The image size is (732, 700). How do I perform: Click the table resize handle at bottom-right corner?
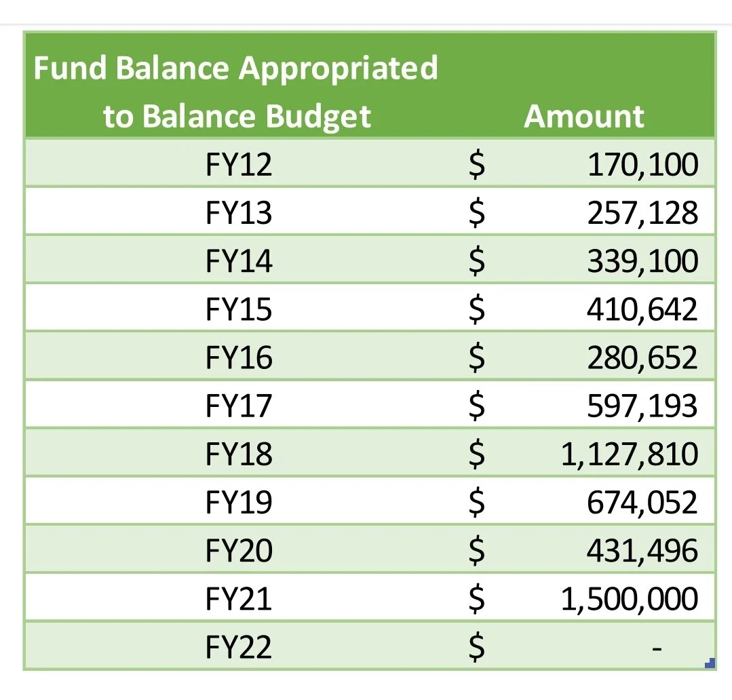pos(710,663)
